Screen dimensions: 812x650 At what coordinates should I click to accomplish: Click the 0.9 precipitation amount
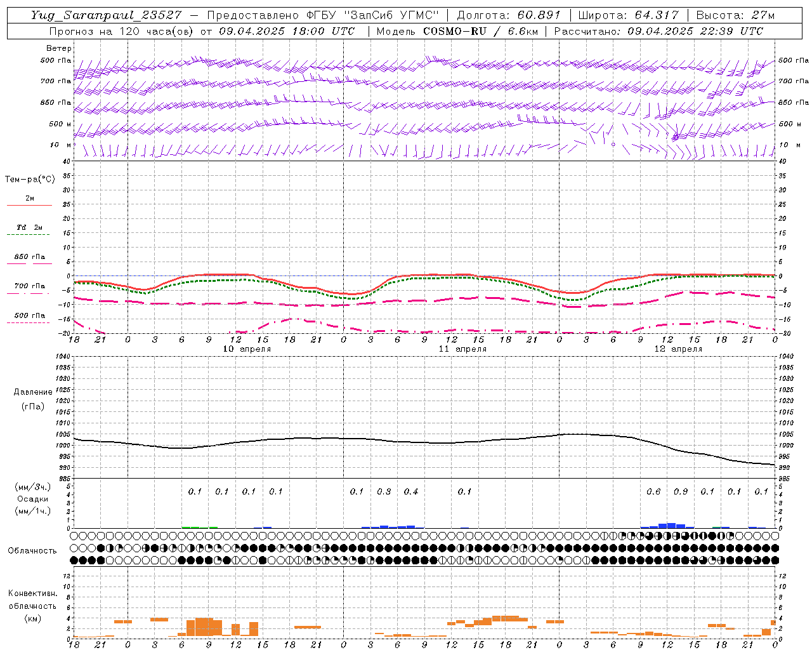(x=681, y=492)
